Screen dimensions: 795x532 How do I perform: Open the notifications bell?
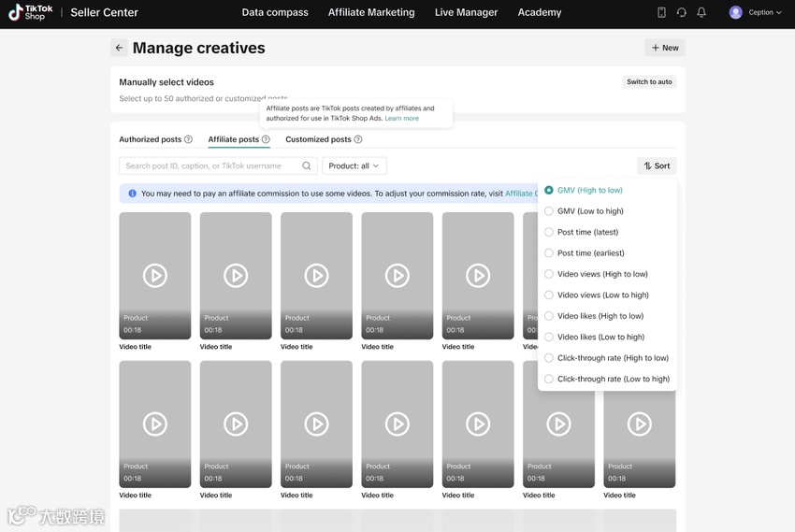click(x=701, y=13)
